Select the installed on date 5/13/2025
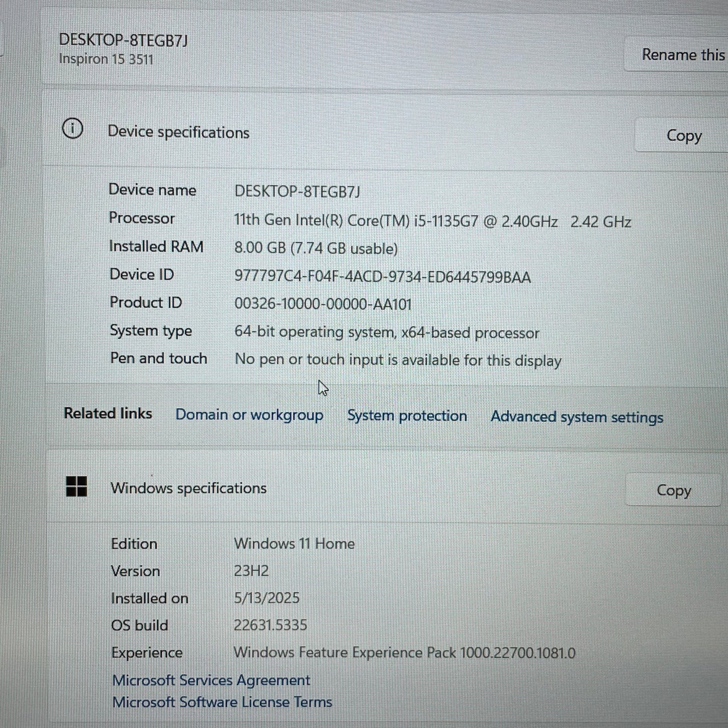The height and width of the screenshot is (728, 728). pos(267,598)
